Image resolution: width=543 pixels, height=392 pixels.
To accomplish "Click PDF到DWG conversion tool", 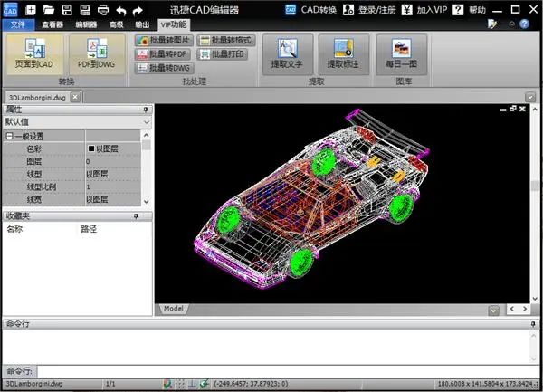I will tap(97, 53).
